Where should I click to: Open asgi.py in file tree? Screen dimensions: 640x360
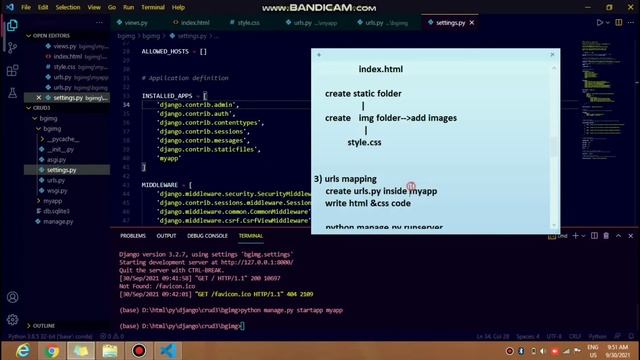pyautogui.click(x=56, y=160)
